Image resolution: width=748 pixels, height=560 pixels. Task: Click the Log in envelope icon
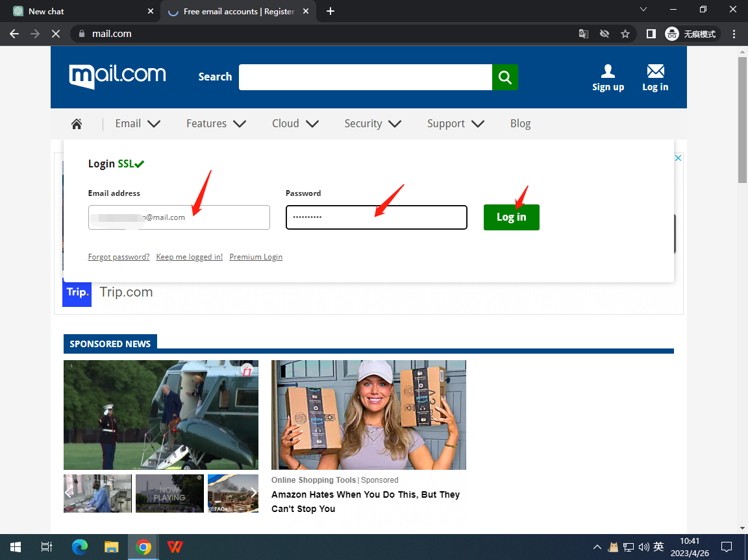pyautogui.click(x=655, y=71)
